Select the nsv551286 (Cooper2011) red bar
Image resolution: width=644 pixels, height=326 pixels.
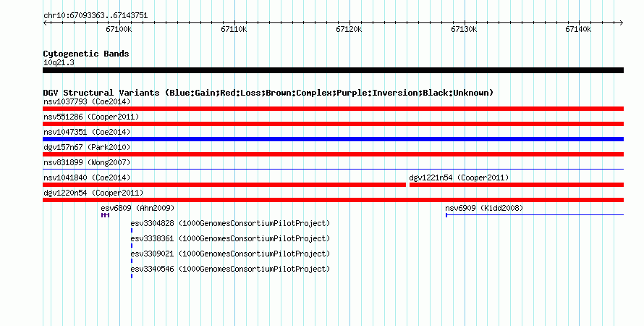pos(333,124)
